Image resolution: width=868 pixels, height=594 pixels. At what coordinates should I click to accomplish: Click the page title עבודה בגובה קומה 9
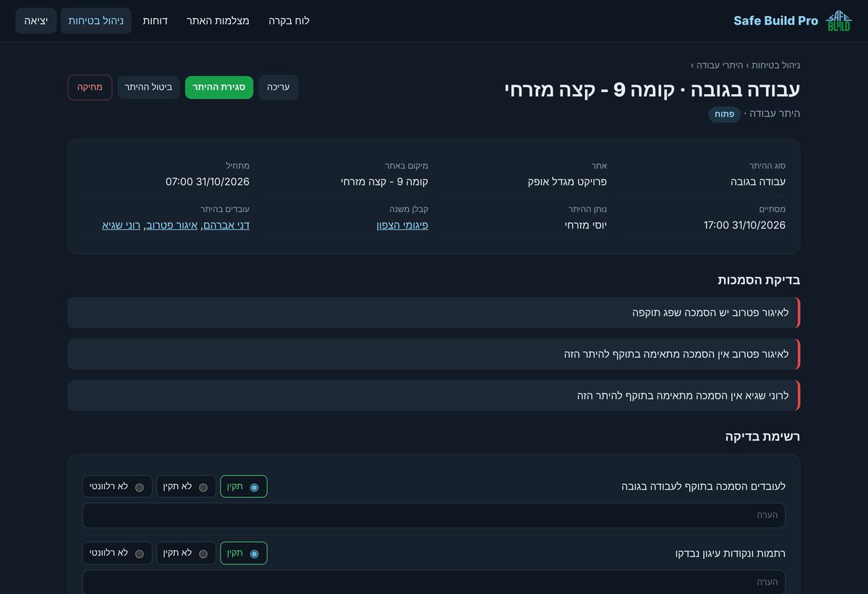(x=652, y=90)
